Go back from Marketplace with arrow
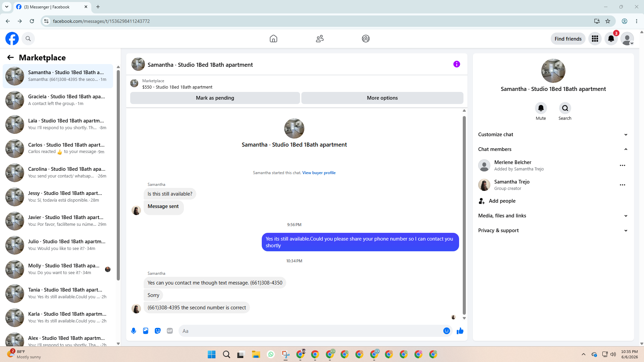The height and width of the screenshot is (362, 644). 10,58
